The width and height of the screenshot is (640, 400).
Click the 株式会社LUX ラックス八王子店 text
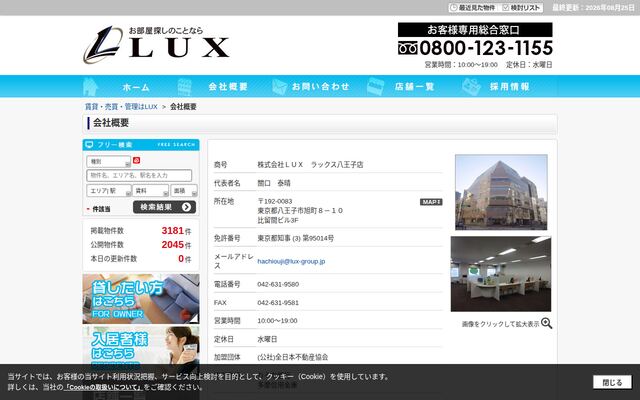coord(310,164)
